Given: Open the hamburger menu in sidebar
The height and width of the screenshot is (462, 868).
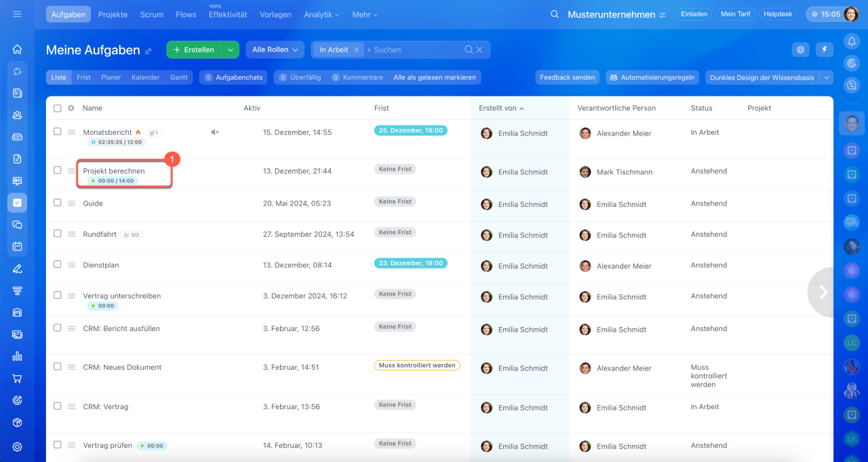Looking at the screenshot, I should click(17, 14).
